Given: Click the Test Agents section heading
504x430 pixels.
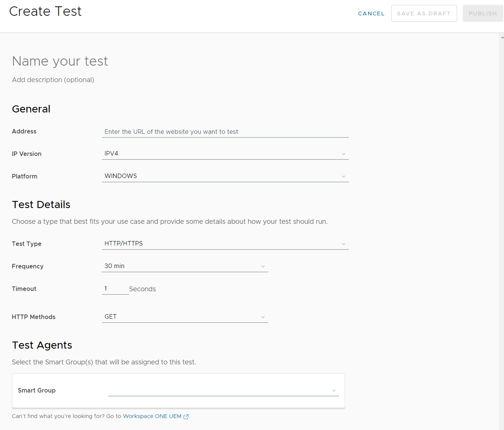Looking at the screenshot, I should 42,345.
